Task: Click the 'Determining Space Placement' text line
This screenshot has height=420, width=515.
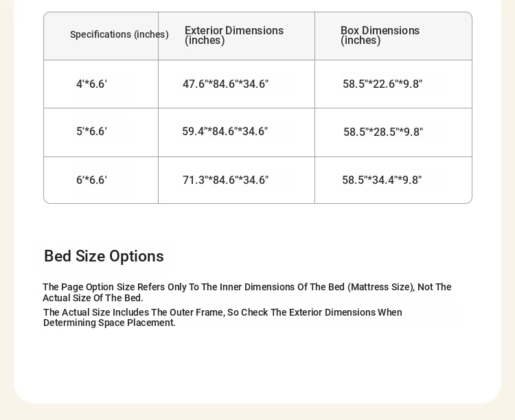Action: (109, 323)
